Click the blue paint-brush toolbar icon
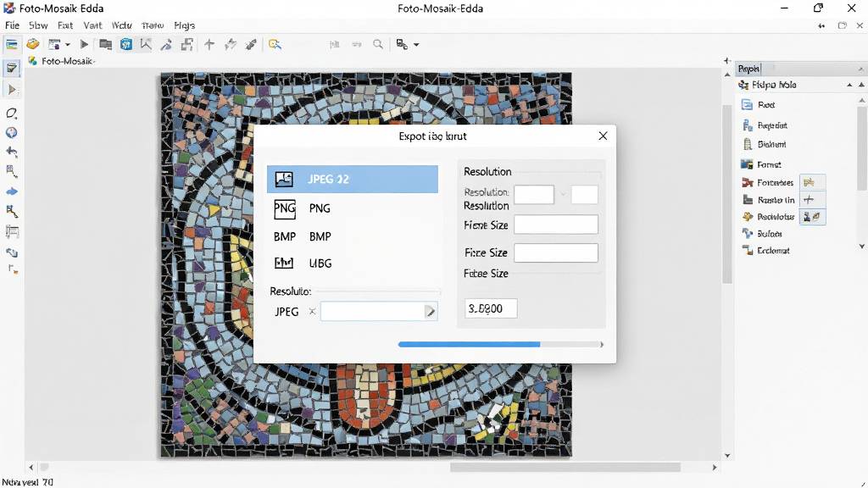The image size is (868, 488). 166,44
